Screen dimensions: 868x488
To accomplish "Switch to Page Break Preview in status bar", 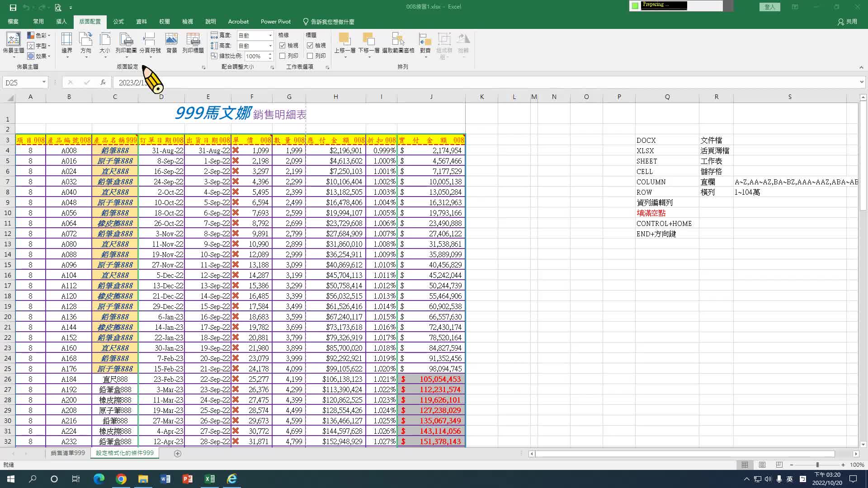I will 779,465.
